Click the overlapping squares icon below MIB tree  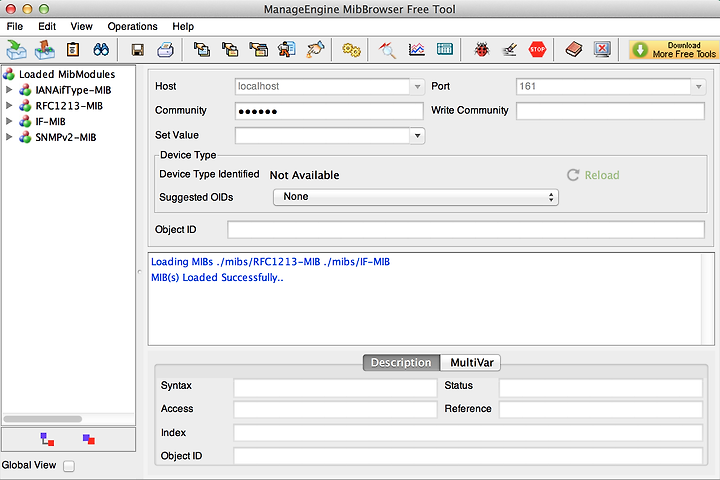[x=89, y=440]
